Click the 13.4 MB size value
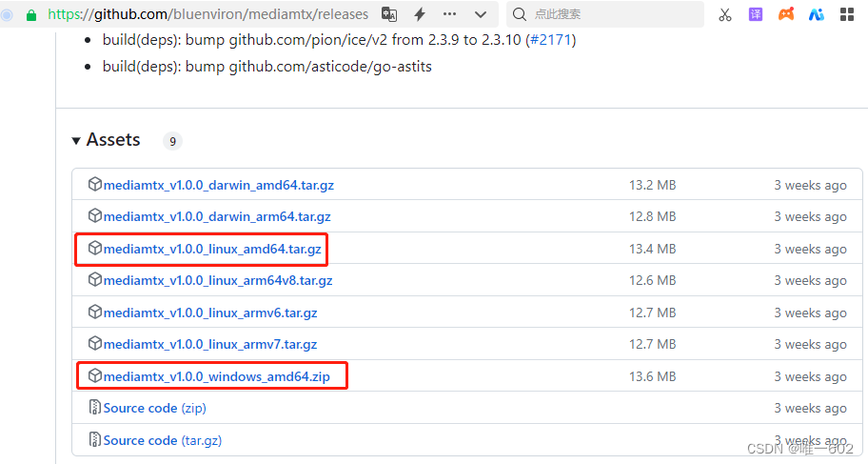868x464 pixels. click(652, 250)
